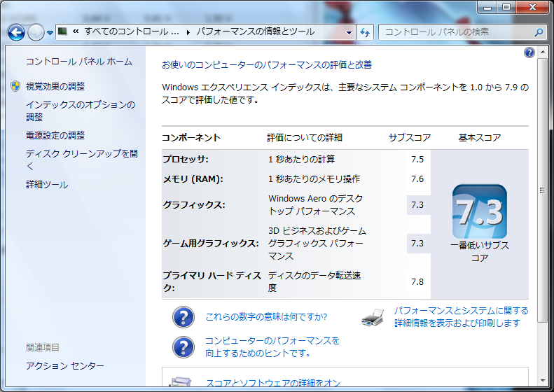Open 視覚効果の調整 link
Viewport: 554px width, 392px height.
55,86
